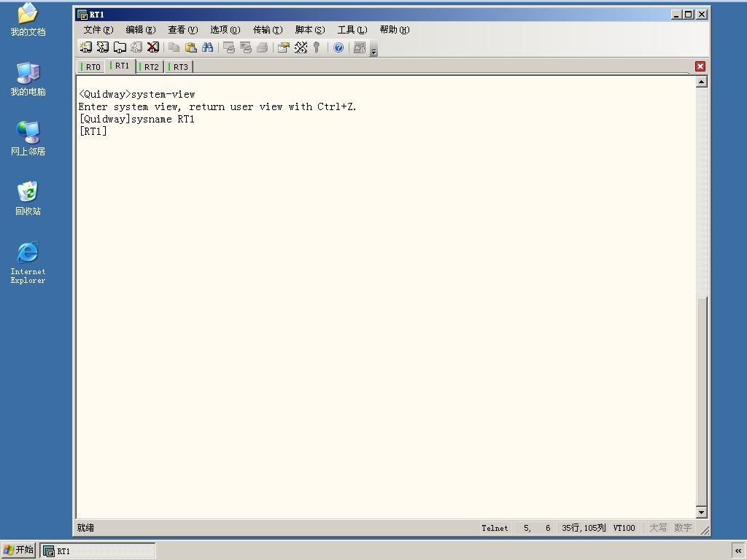Click the terminal scrollbar down arrow

pos(701,513)
